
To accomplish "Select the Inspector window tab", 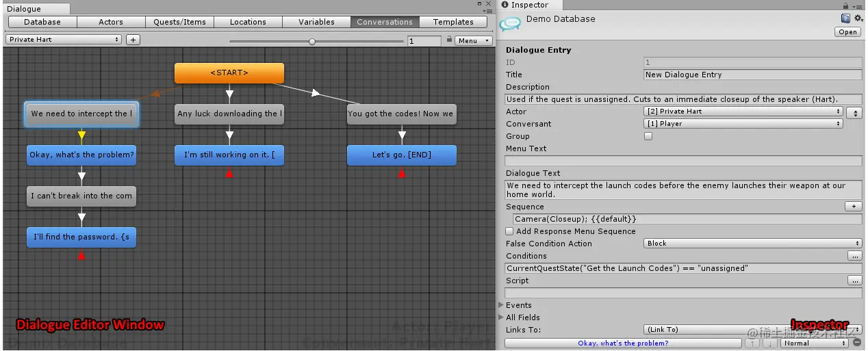I will point(529,5).
